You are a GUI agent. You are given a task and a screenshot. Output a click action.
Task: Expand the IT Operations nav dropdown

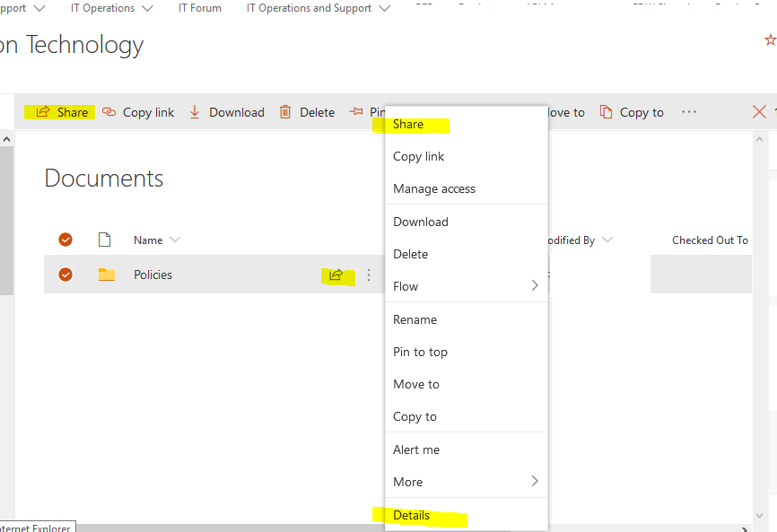(147, 8)
